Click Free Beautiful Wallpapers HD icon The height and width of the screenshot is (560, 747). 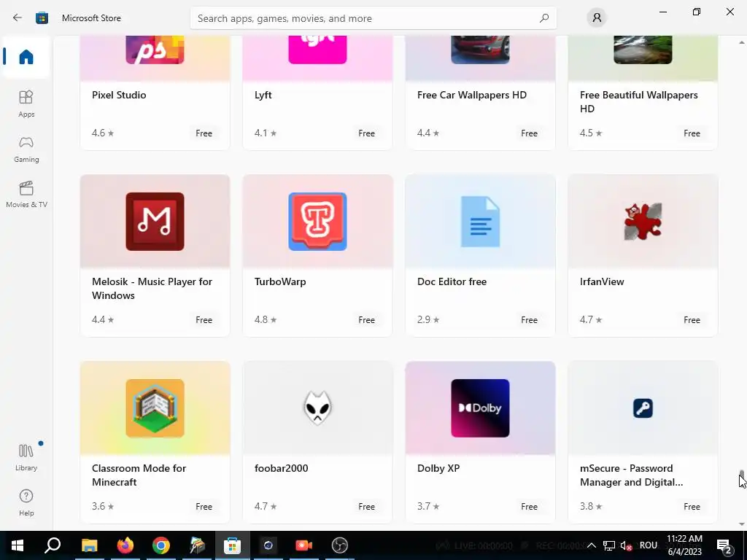pyautogui.click(x=643, y=50)
